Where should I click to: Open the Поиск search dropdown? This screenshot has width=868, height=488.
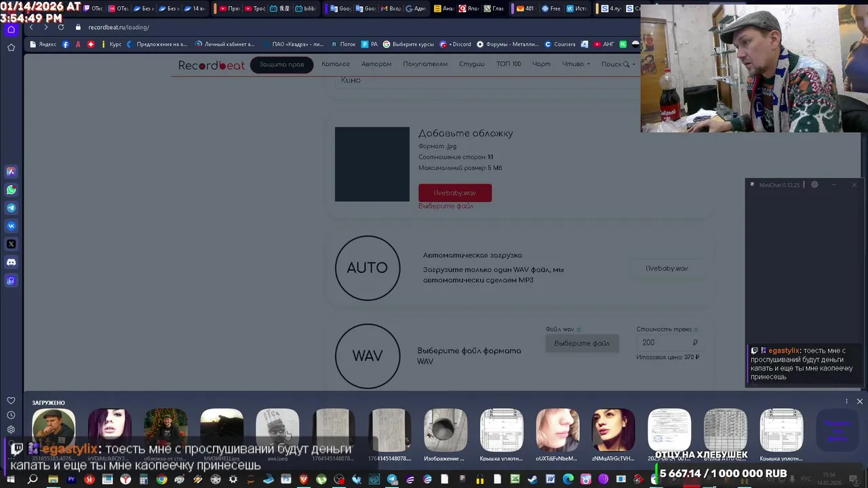pos(618,64)
